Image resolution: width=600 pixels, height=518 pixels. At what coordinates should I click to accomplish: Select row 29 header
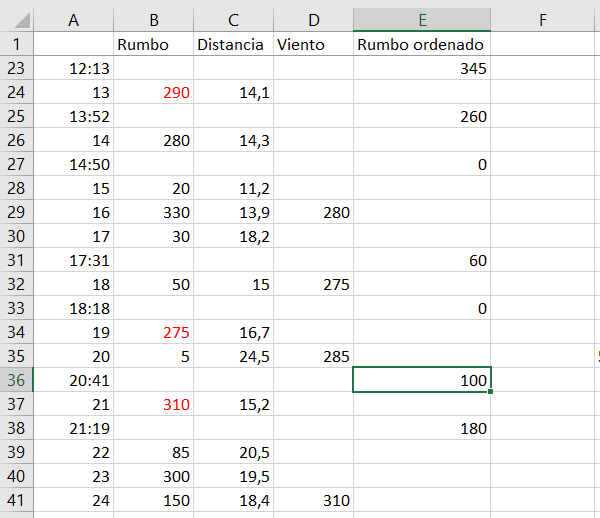pos(16,212)
